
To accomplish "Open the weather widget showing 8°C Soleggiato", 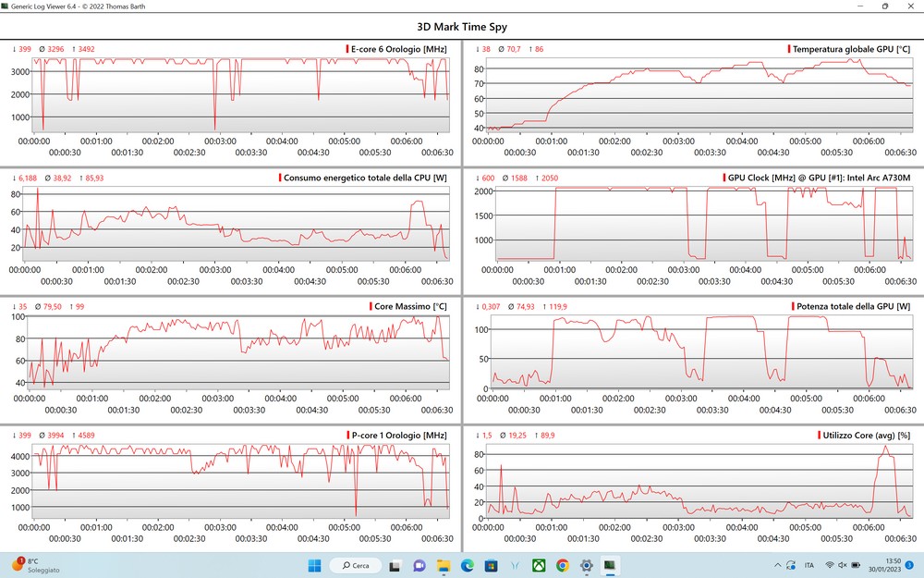I will (x=35, y=565).
